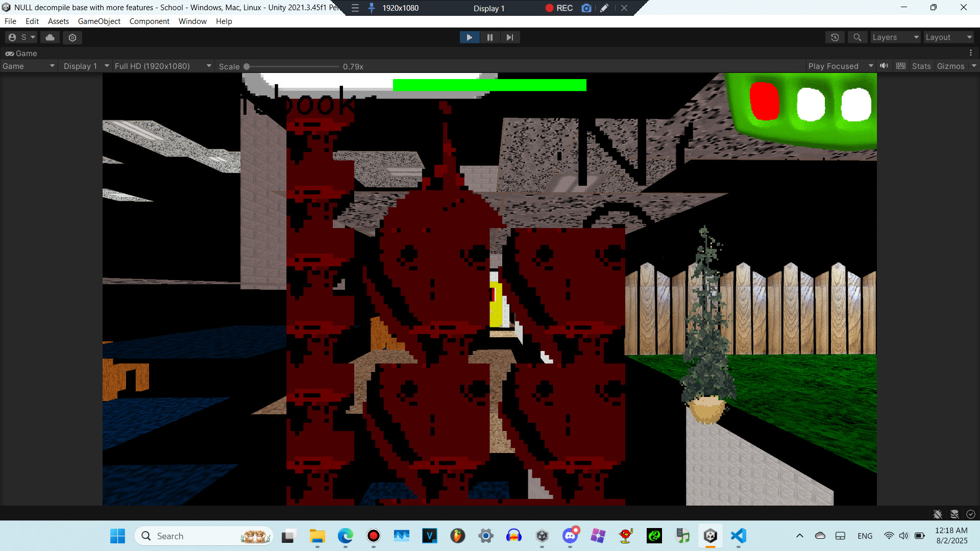The width and height of the screenshot is (980, 551).
Task: Open the Layers dropdown
Action: click(895, 37)
